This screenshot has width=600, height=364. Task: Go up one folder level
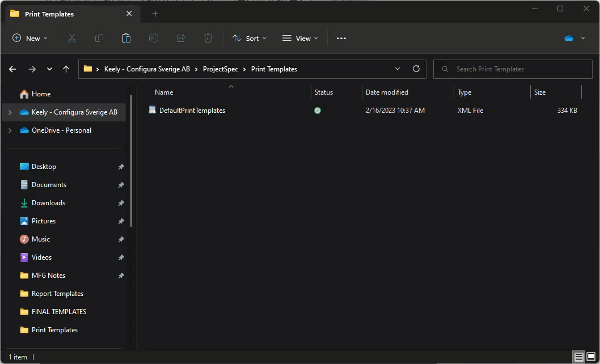tap(66, 69)
